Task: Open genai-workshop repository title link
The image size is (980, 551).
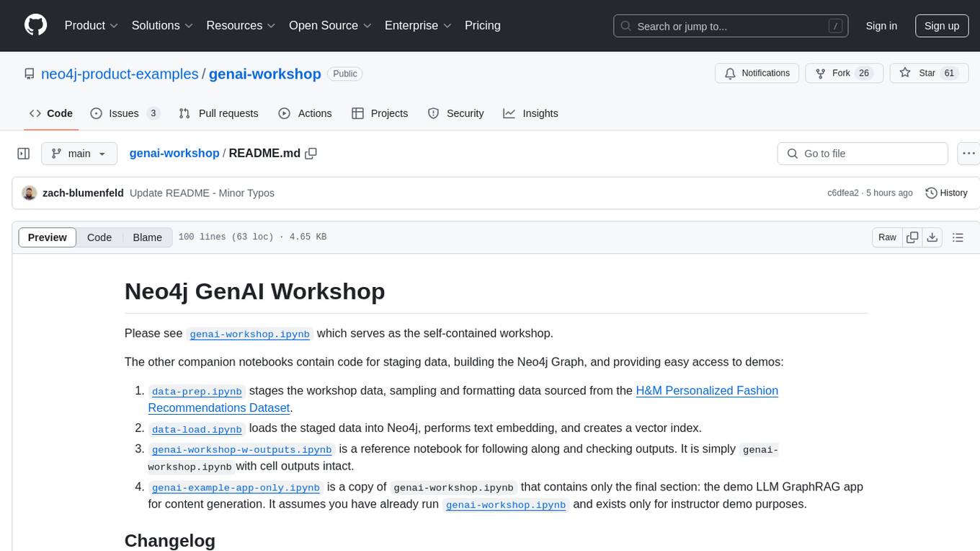Action: (x=265, y=74)
